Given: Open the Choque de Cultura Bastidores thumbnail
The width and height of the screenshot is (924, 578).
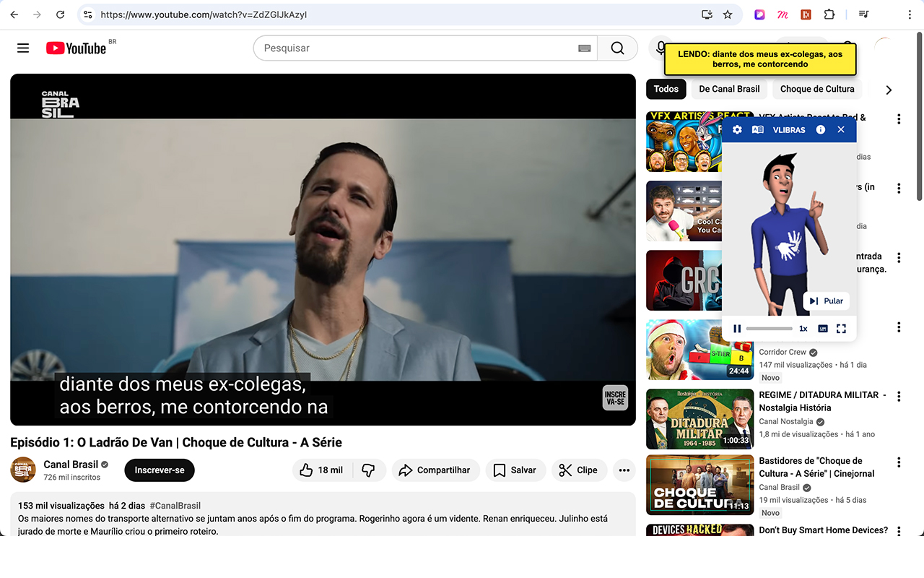Looking at the screenshot, I should [699, 485].
